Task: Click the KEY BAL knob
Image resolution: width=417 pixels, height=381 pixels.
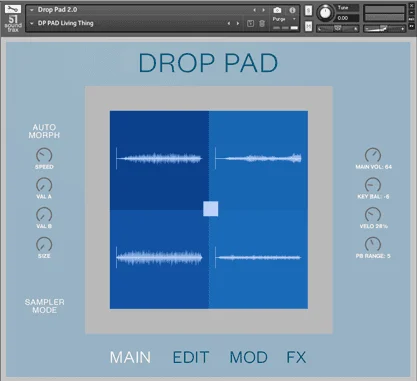Action: (373, 185)
